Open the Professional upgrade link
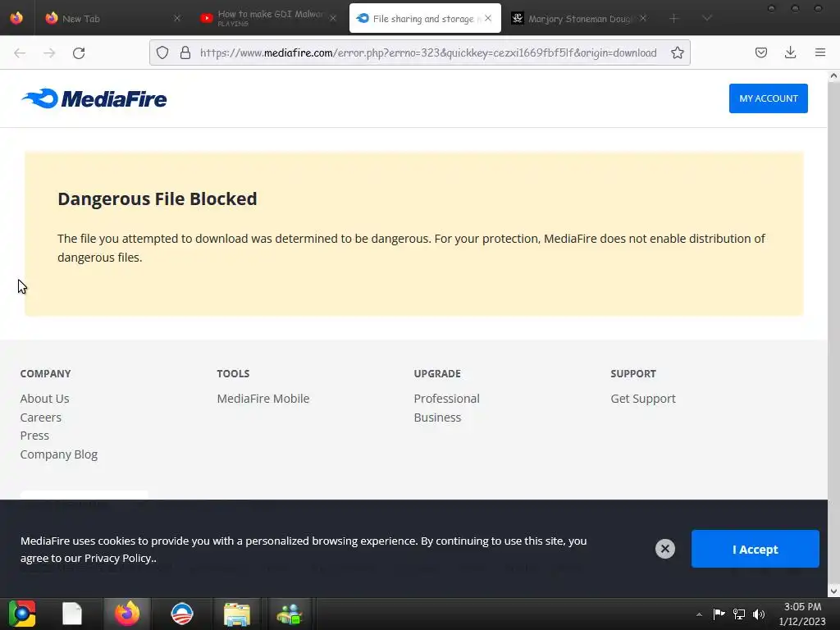This screenshot has height=630, width=840. click(x=447, y=399)
